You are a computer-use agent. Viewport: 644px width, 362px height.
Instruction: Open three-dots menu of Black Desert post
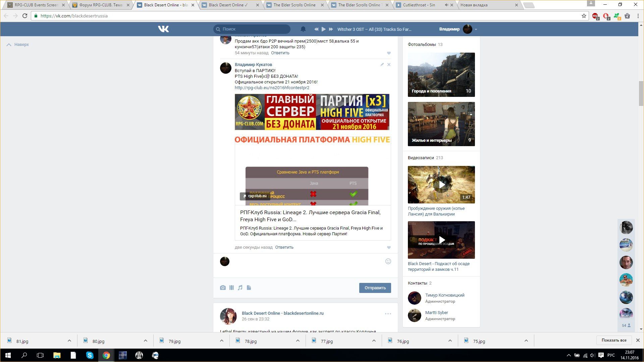pyautogui.click(x=388, y=314)
